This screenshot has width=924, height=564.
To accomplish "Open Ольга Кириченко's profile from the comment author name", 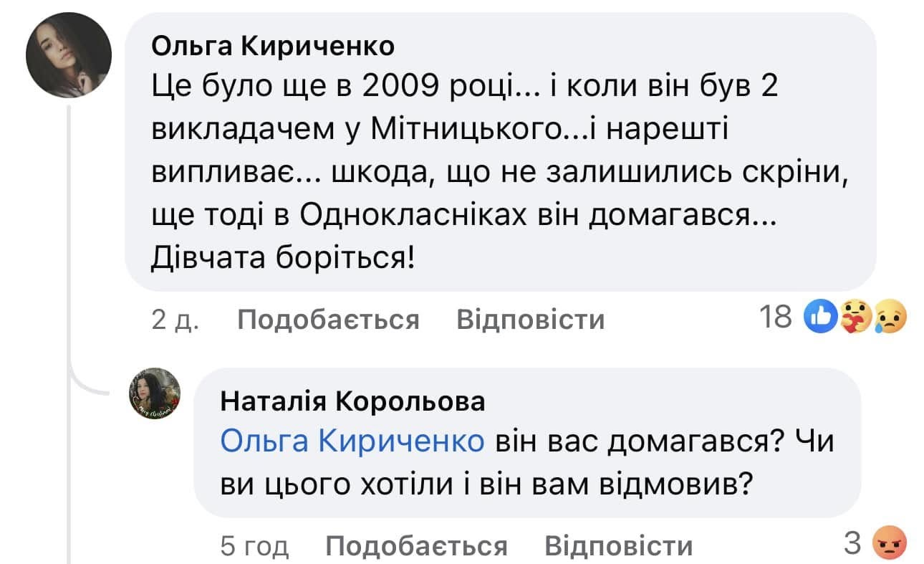I will [274, 47].
